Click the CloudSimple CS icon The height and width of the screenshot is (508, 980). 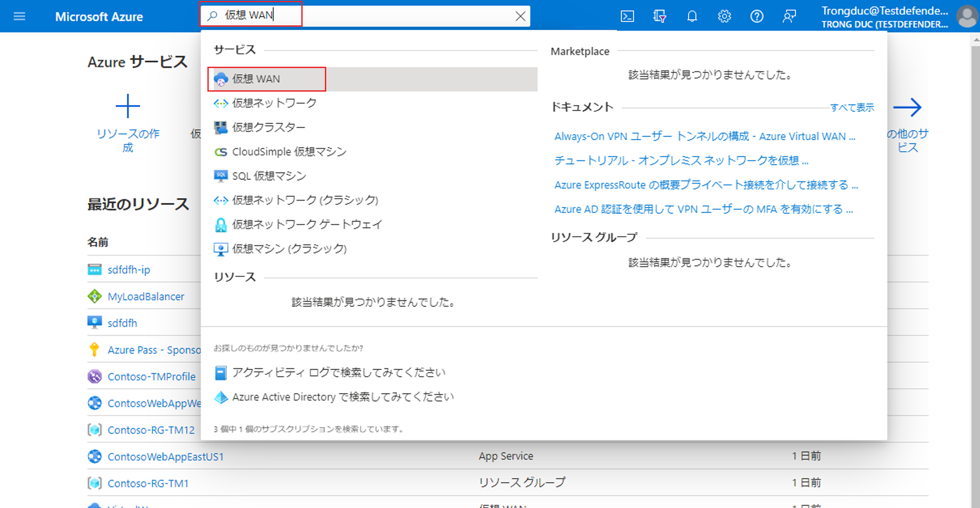pos(221,152)
